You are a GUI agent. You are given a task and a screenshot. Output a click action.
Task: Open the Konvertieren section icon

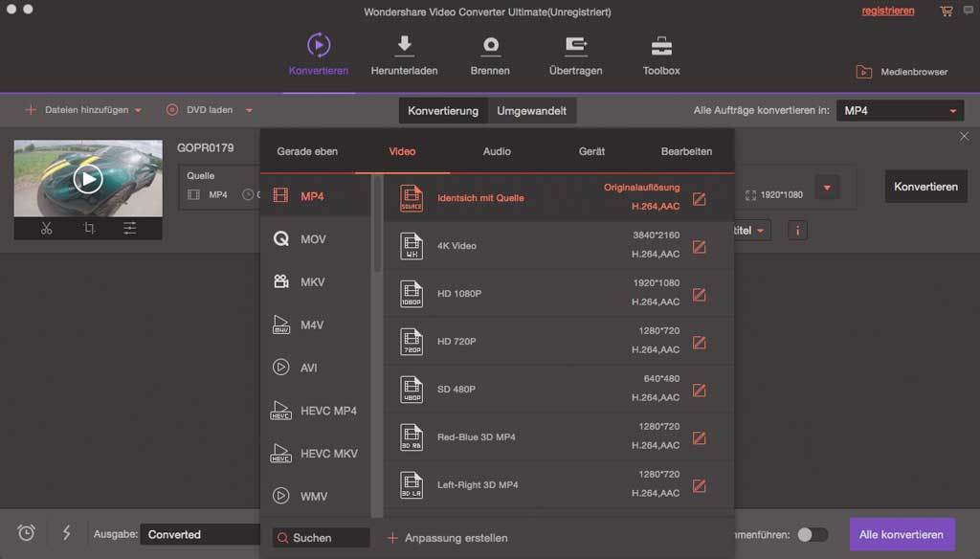tap(319, 46)
